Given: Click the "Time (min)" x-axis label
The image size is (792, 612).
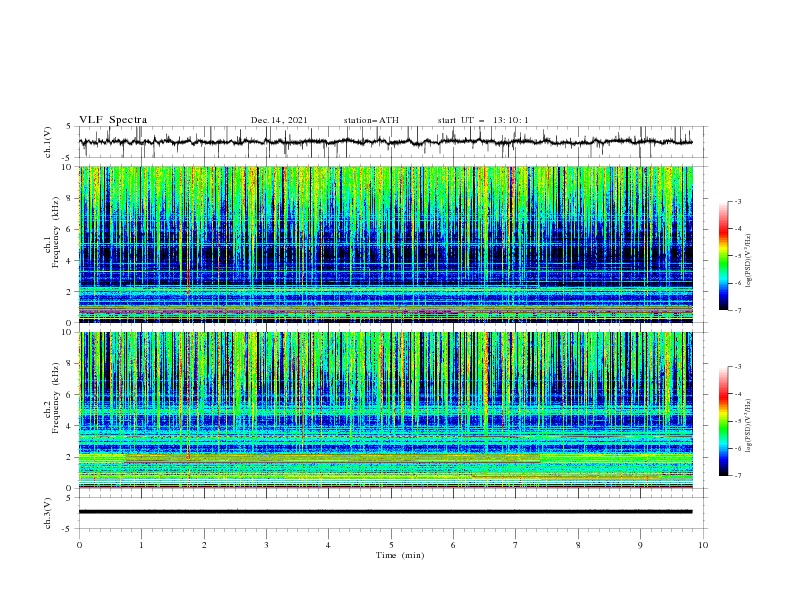Looking at the screenshot, I should click(x=400, y=555).
